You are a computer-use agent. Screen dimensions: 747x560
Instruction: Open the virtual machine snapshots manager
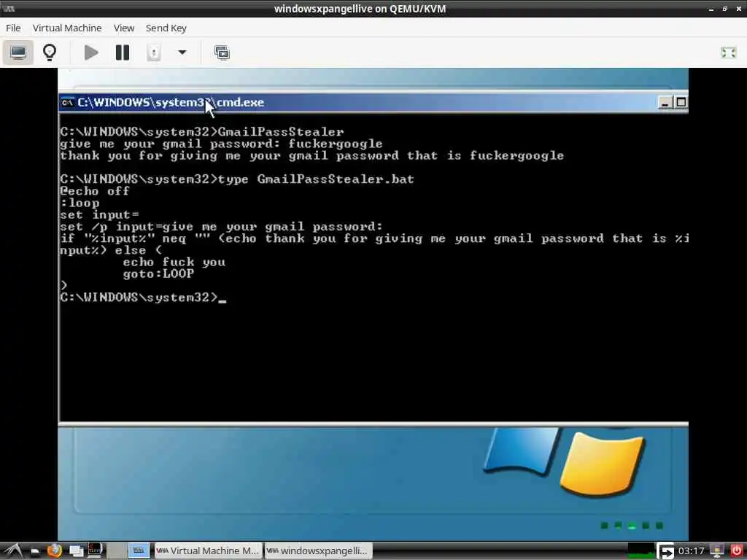[222, 52]
